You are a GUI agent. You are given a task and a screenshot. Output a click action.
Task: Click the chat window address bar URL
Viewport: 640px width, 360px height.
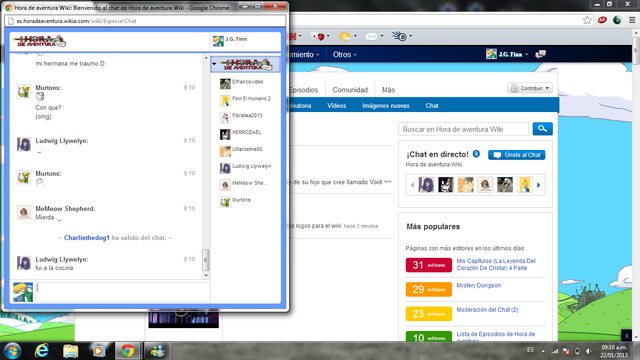[x=76, y=21]
